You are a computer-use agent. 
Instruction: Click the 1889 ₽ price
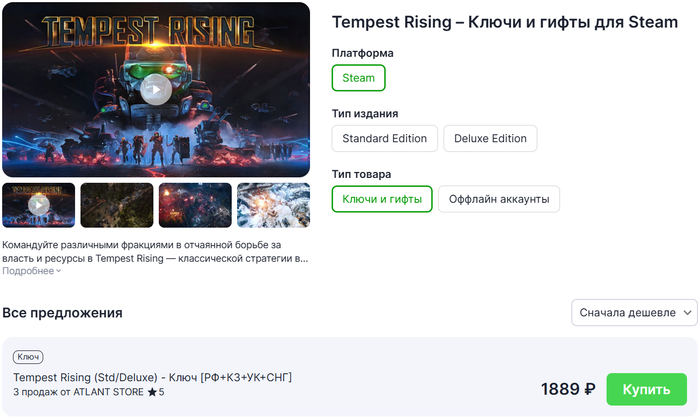[568, 389]
